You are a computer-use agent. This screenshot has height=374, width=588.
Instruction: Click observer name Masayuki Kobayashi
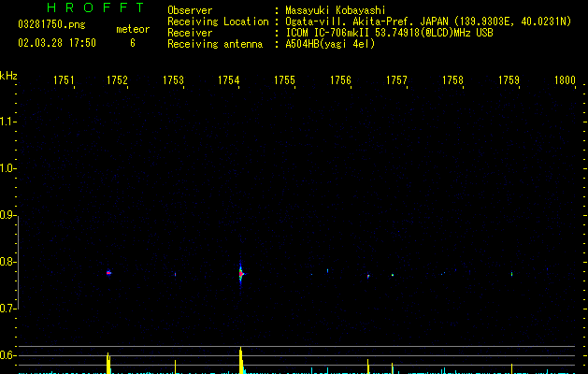click(x=336, y=10)
